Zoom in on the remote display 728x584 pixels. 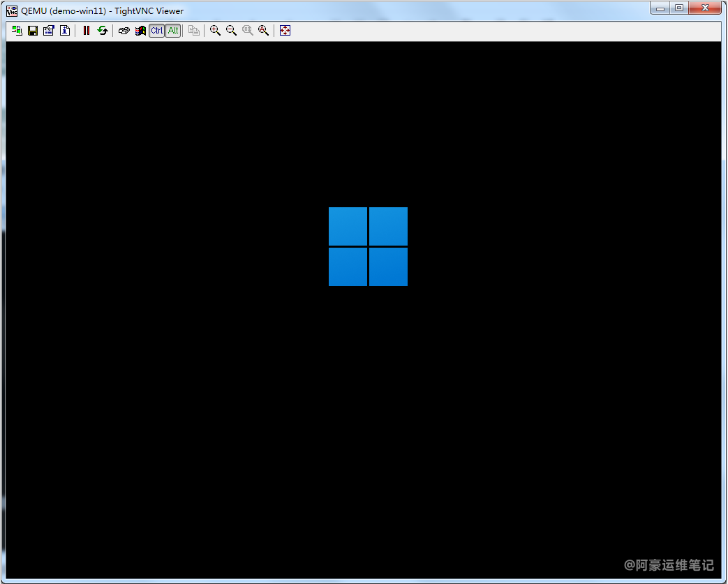216,31
